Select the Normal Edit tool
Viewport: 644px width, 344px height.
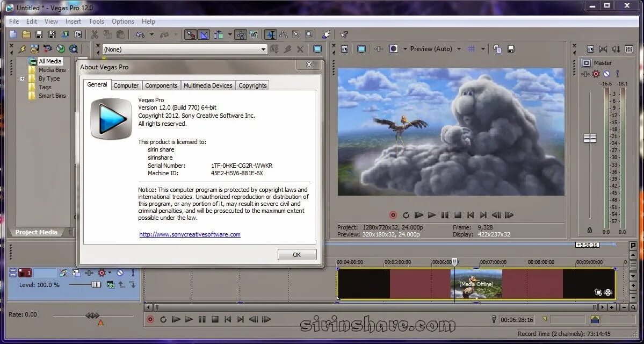(x=270, y=34)
